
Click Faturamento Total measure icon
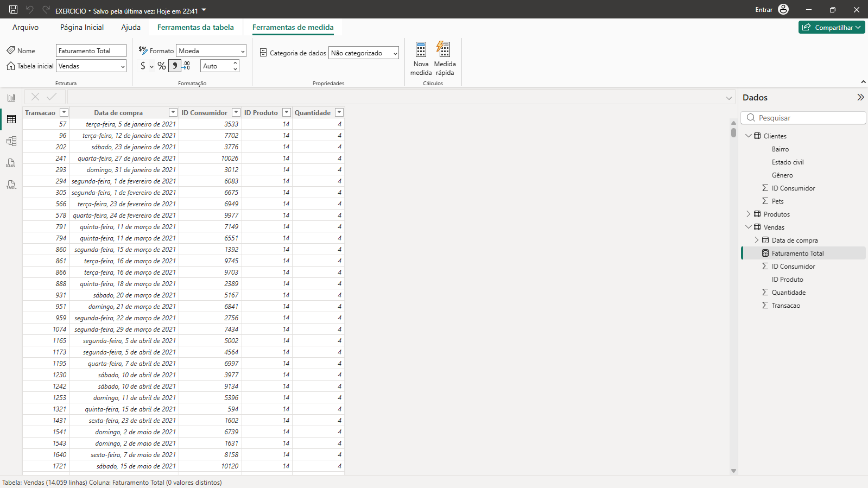coord(765,253)
